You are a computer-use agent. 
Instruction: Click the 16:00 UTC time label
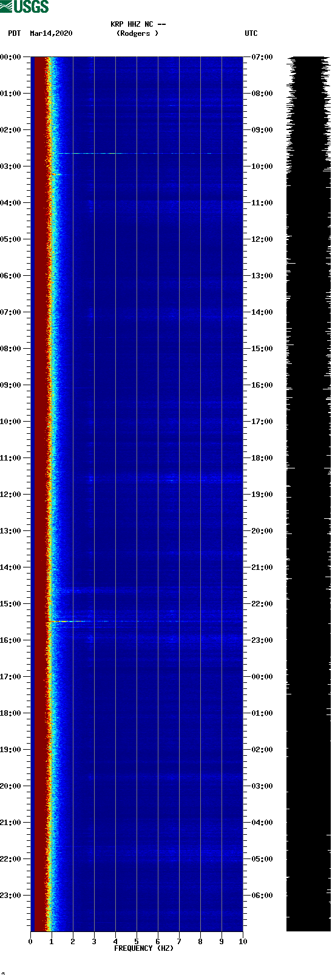pyautogui.click(x=262, y=385)
